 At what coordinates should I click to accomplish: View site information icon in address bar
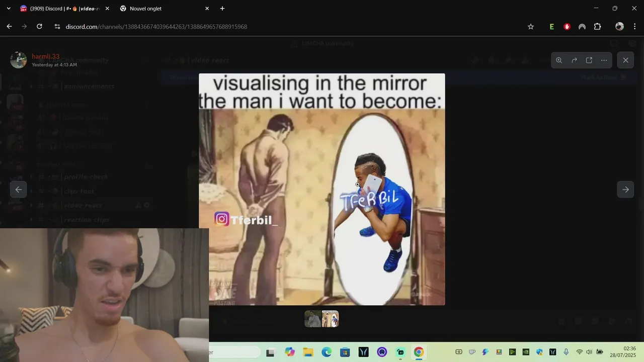click(x=57, y=27)
